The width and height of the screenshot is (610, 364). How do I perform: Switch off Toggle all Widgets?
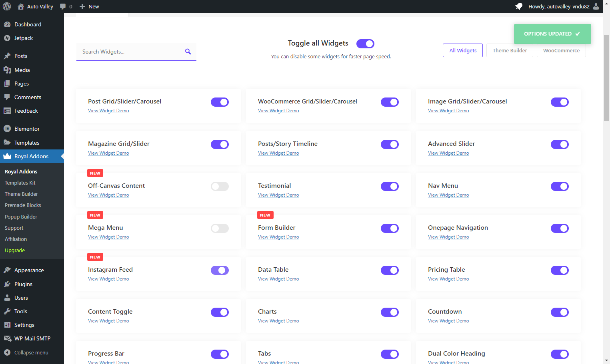365,44
